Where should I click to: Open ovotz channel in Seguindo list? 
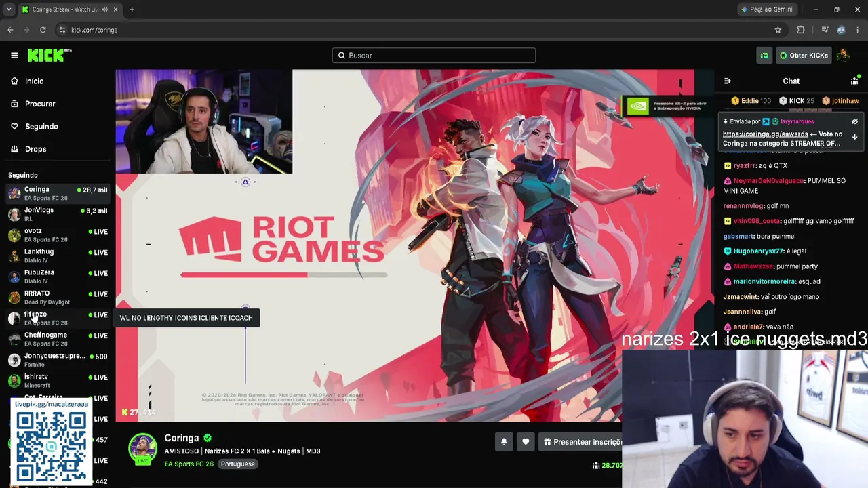pos(58,235)
